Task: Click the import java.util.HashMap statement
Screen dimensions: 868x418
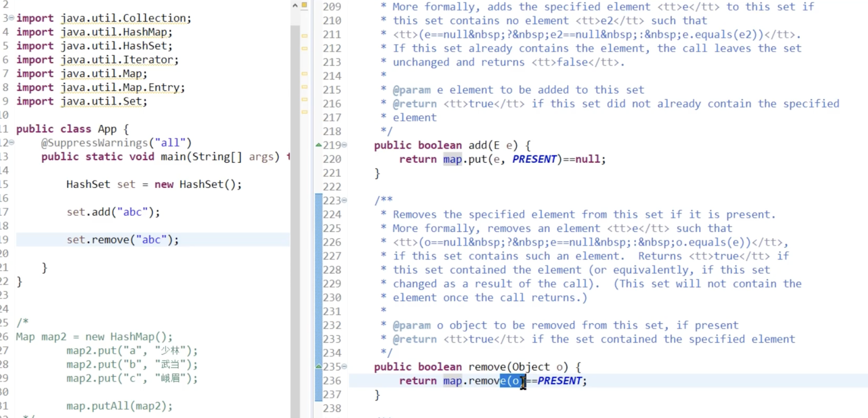Action: [x=94, y=32]
